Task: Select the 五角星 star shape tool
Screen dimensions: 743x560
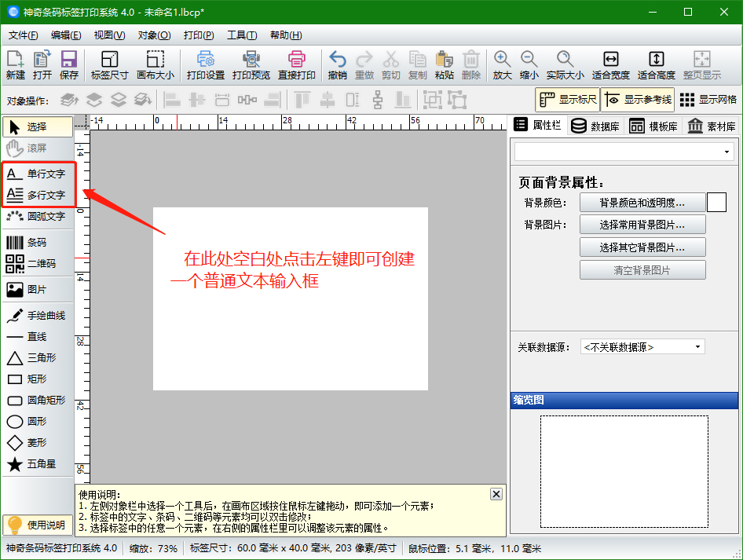Action: click(x=37, y=464)
